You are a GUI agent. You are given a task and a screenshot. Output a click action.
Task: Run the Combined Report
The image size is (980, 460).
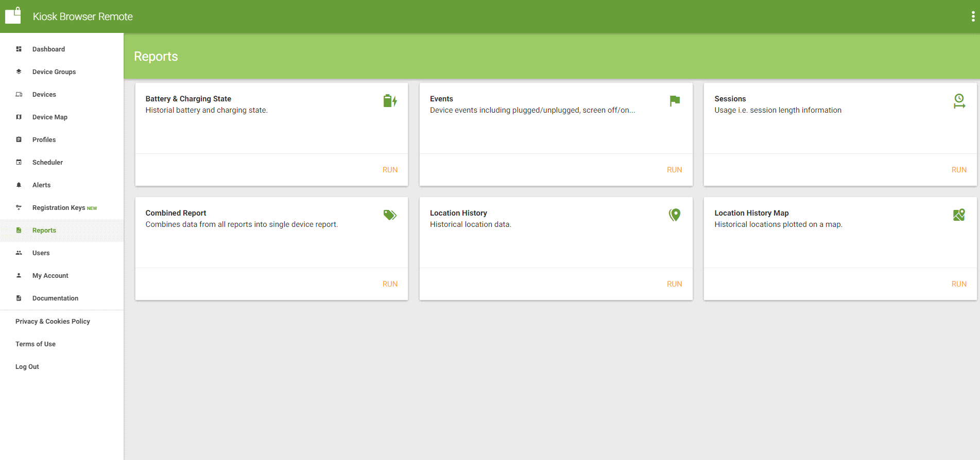click(x=390, y=284)
